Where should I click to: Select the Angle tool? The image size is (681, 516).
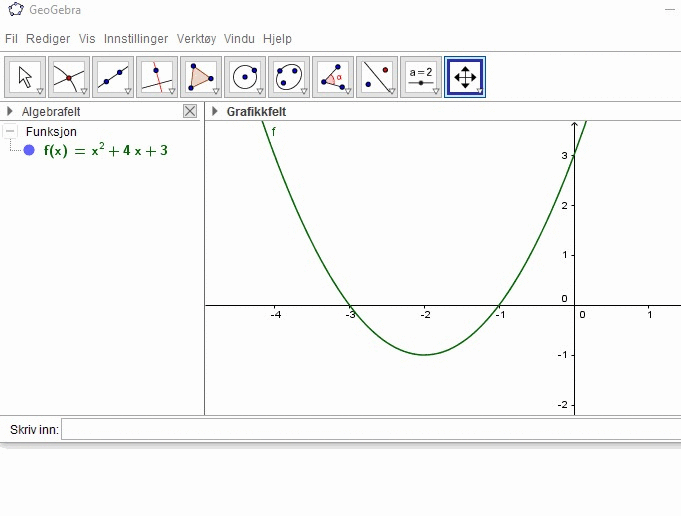tap(333, 77)
